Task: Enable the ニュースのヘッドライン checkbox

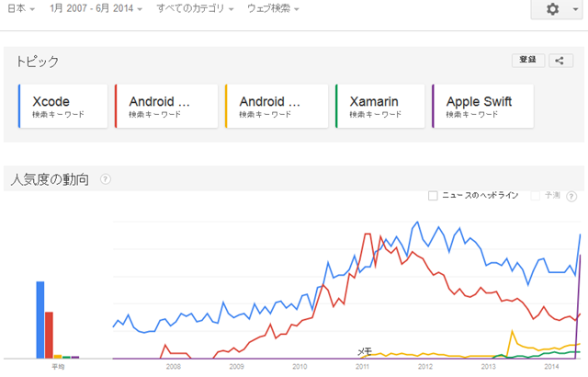Action: pyautogui.click(x=433, y=196)
